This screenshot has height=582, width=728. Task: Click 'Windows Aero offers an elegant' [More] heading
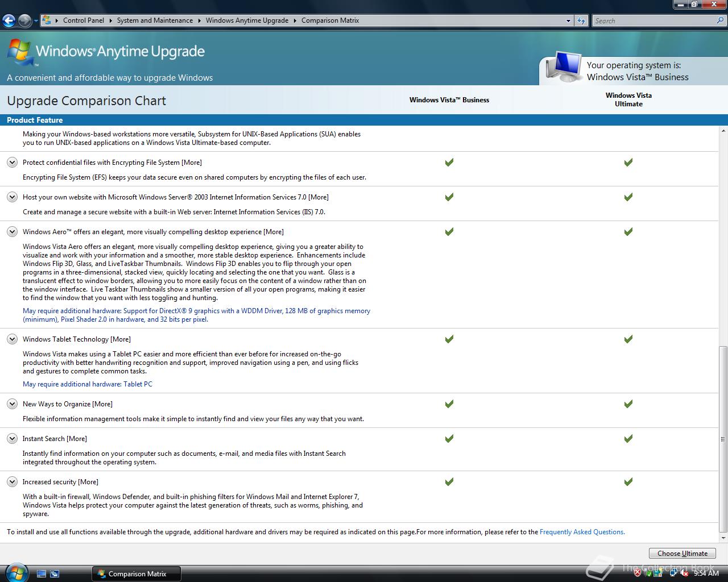153,232
